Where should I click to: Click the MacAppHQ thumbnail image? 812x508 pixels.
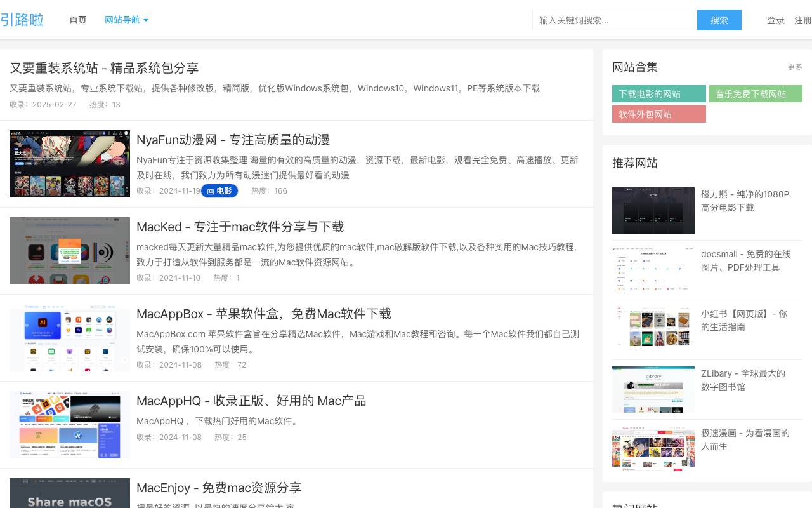(x=70, y=425)
